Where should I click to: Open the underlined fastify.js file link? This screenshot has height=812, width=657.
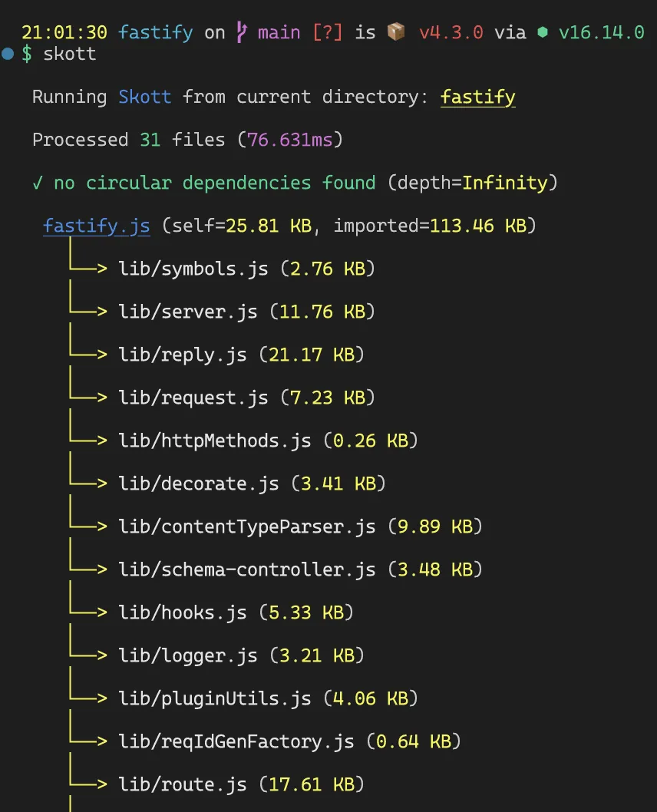(97, 226)
